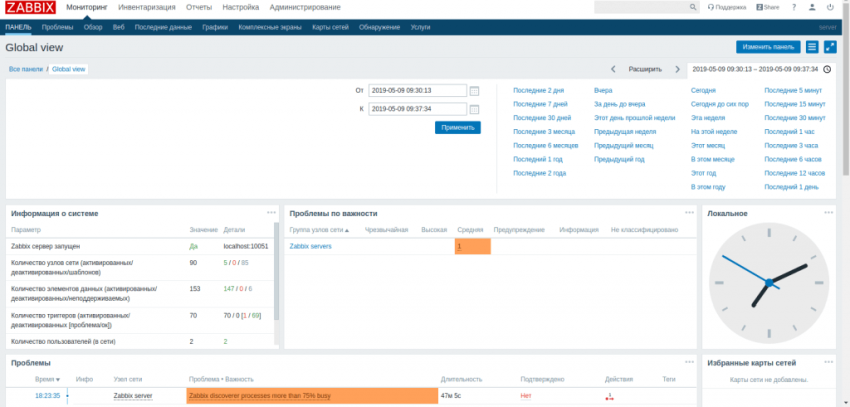The height and width of the screenshot is (407, 850).
Task: Switch to Веб submenu tab
Action: pos(118,27)
